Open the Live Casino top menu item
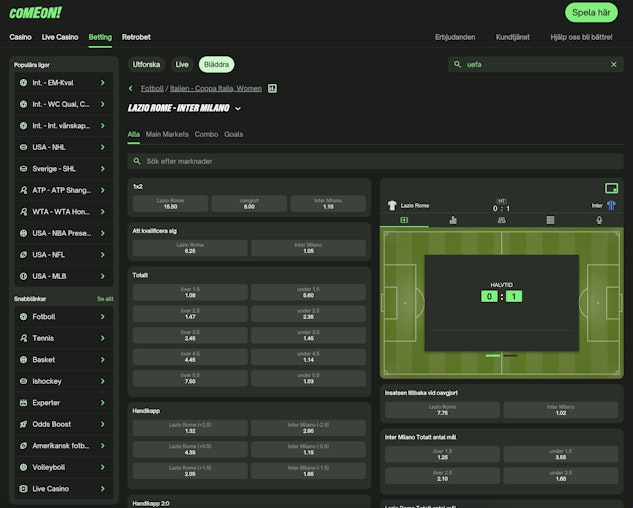Image resolution: width=633 pixels, height=508 pixels. coord(60,37)
